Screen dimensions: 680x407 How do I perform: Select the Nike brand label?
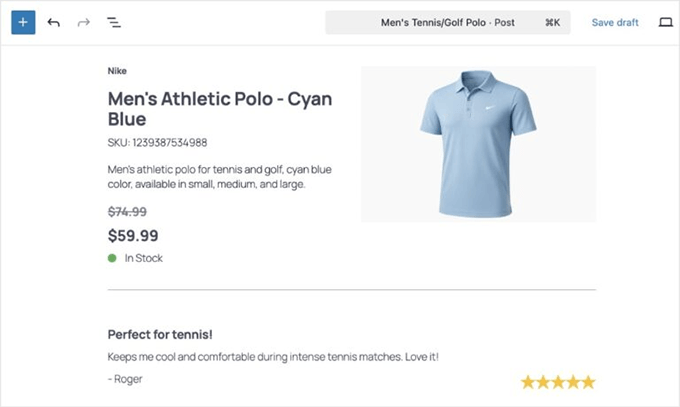point(117,71)
